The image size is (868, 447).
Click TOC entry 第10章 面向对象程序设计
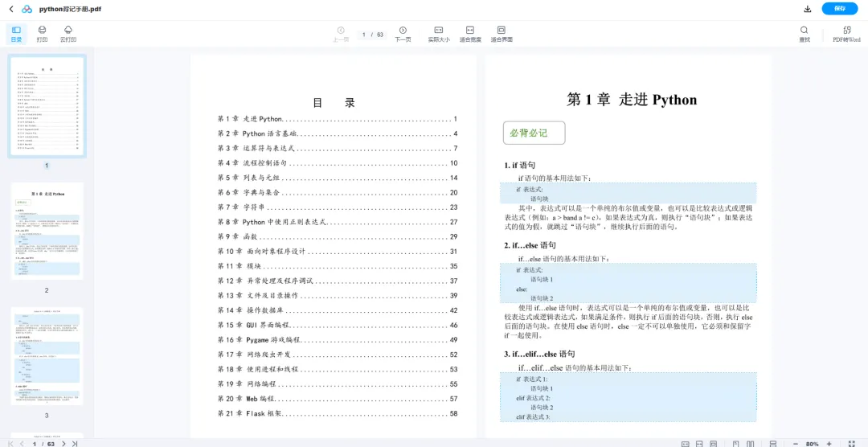(x=338, y=252)
